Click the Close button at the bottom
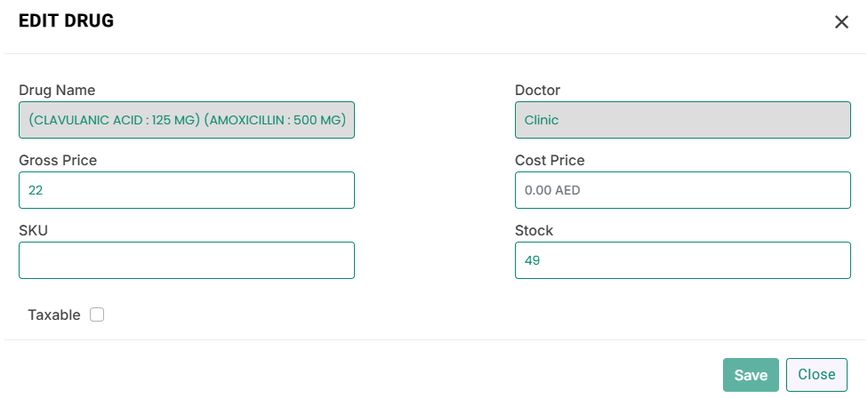 [x=816, y=375]
